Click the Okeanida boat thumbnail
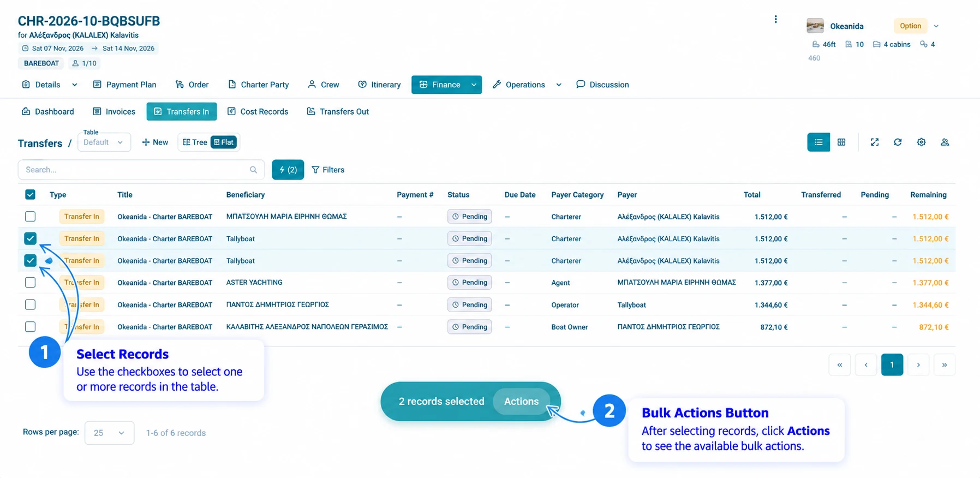This screenshot has width=980, height=478. 815,26
